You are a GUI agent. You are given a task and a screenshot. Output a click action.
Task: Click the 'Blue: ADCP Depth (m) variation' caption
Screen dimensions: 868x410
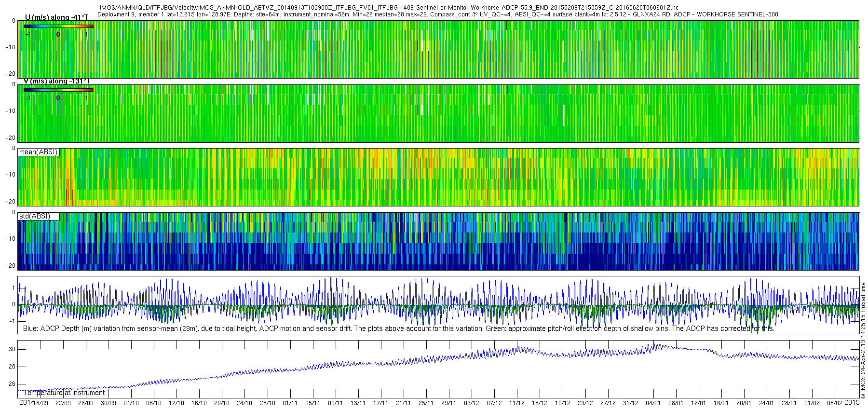[398, 328]
